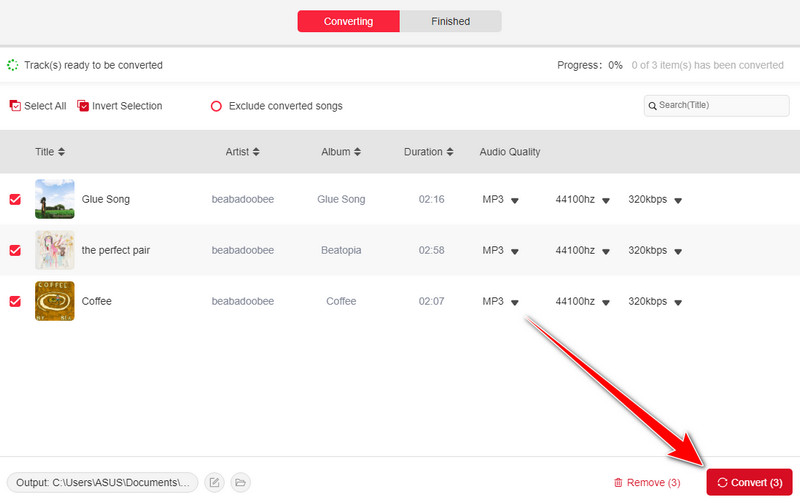This screenshot has height=503, width=800.
Task: Expand MP3 format dropdown for Glue Song
Action: [515, 201]
